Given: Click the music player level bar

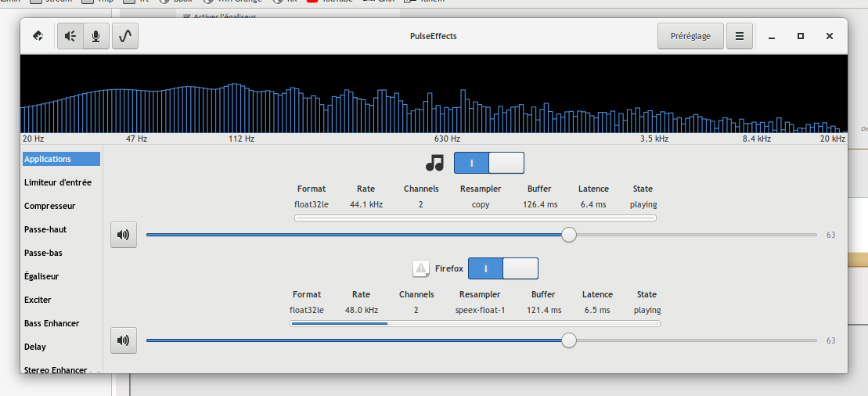Looking at the screenshot, I should pyautogui.click(x=476, y=218).
